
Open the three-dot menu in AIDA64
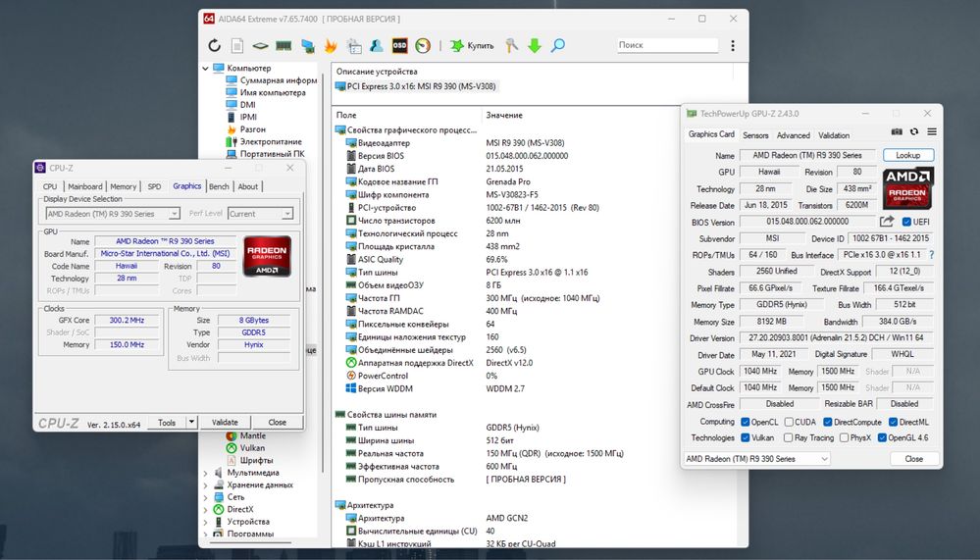[733, 45]
